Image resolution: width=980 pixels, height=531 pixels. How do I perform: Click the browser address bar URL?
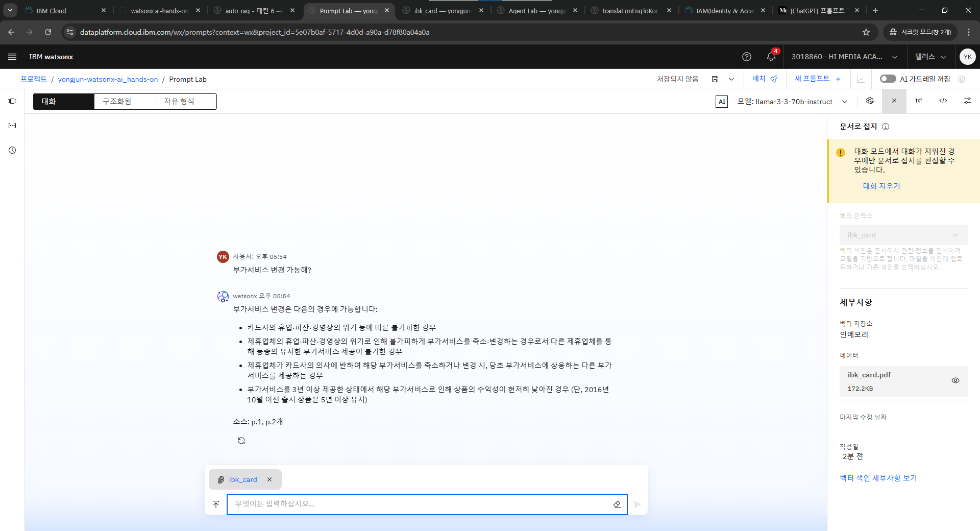click(255, 32)
